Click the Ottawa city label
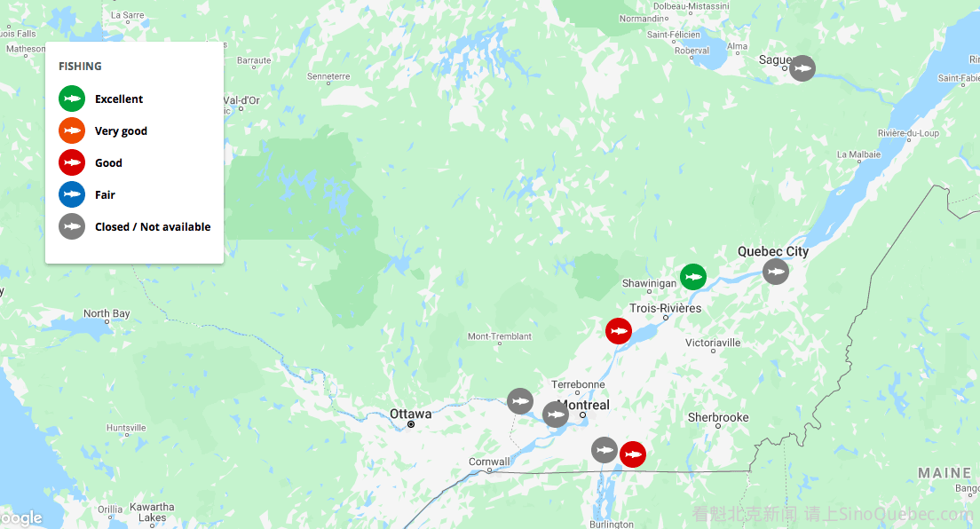Viewport: 980px width, 529px height. [x=411, y=414]
